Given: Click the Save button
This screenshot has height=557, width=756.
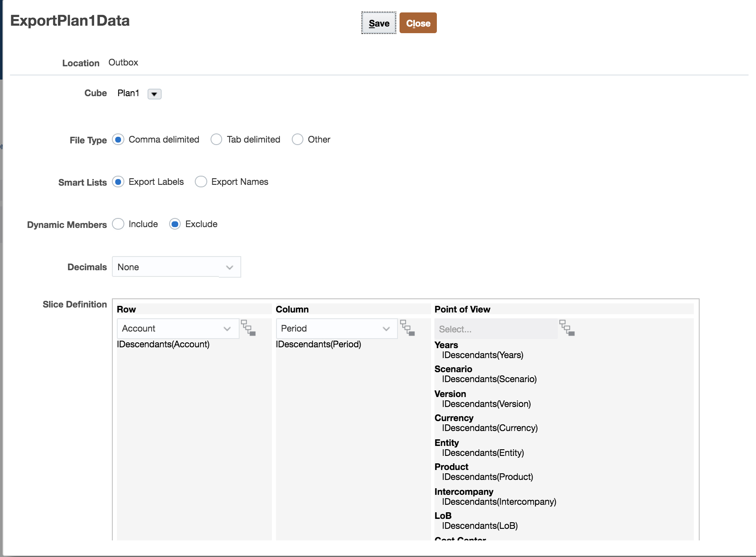Looking at the screenshot, I should click(379, 23).
